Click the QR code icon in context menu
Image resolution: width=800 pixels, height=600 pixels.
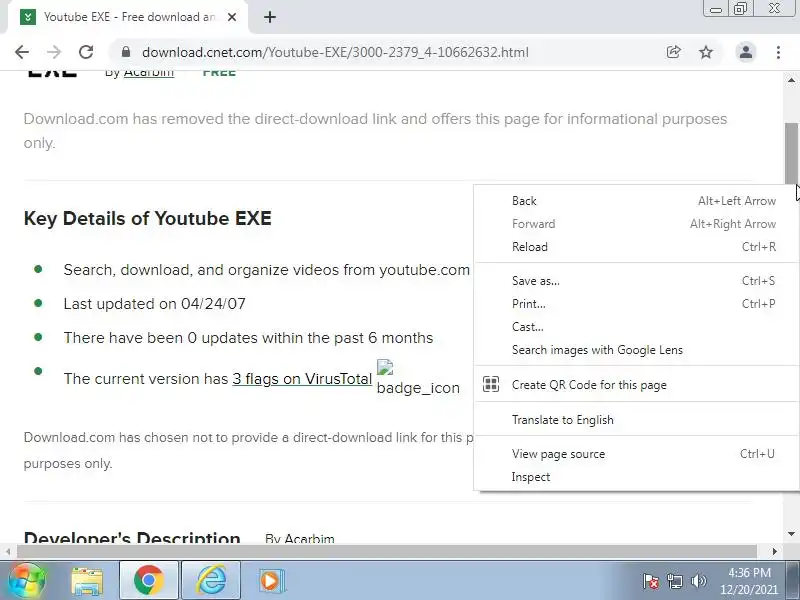point(491,384)
